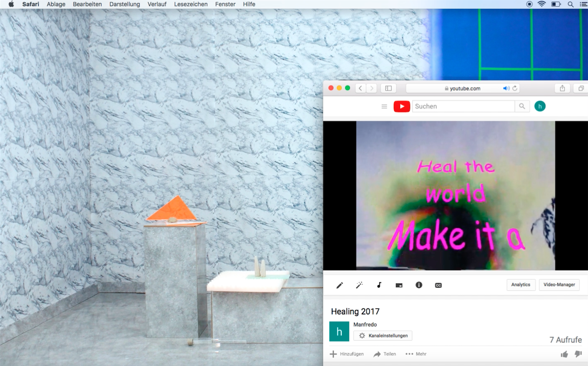Open the end screen cards tool
Viewport: 588px width, 366px height.
coord(399,285)
